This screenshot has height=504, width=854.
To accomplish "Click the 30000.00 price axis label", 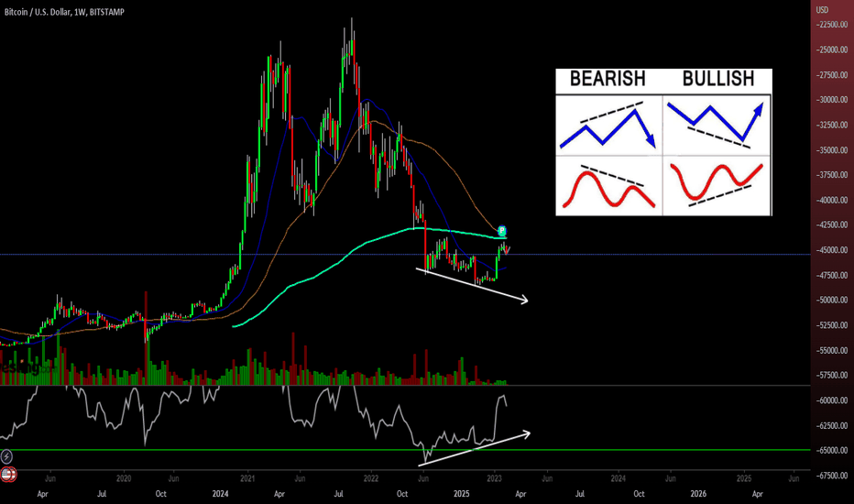I will [832, 100].
